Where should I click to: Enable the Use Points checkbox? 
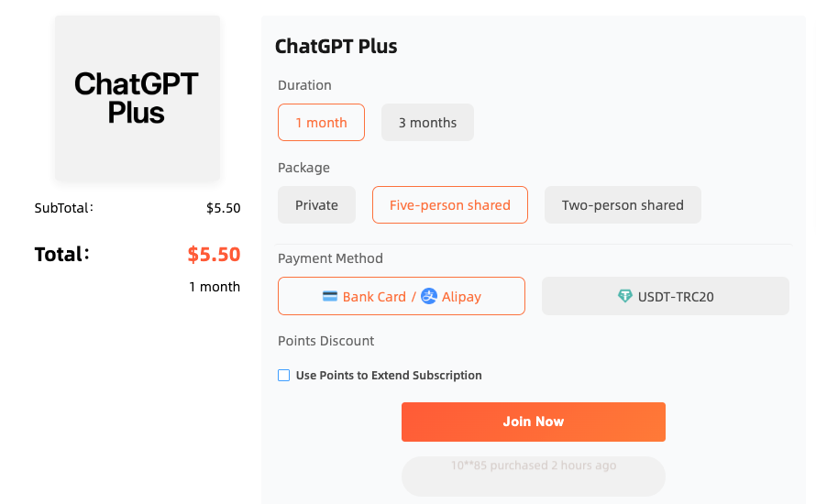tap(284, 375)
